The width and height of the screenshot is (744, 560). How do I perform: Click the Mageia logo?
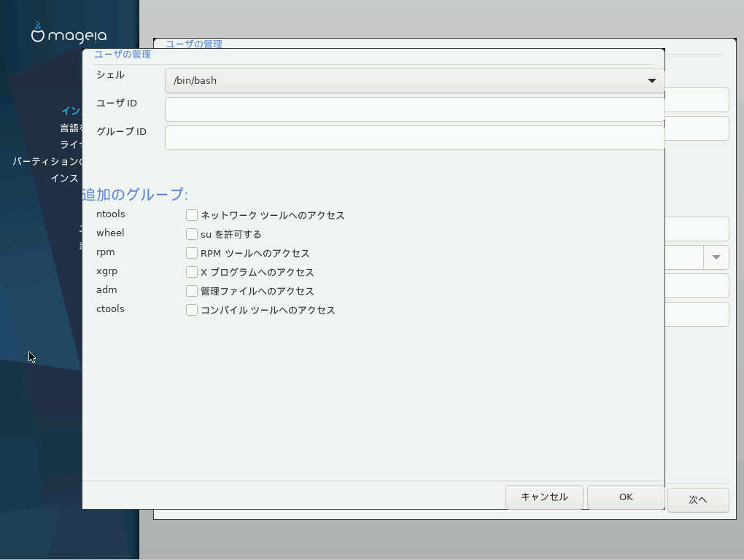pyautogui.click(x=69, y=34)
